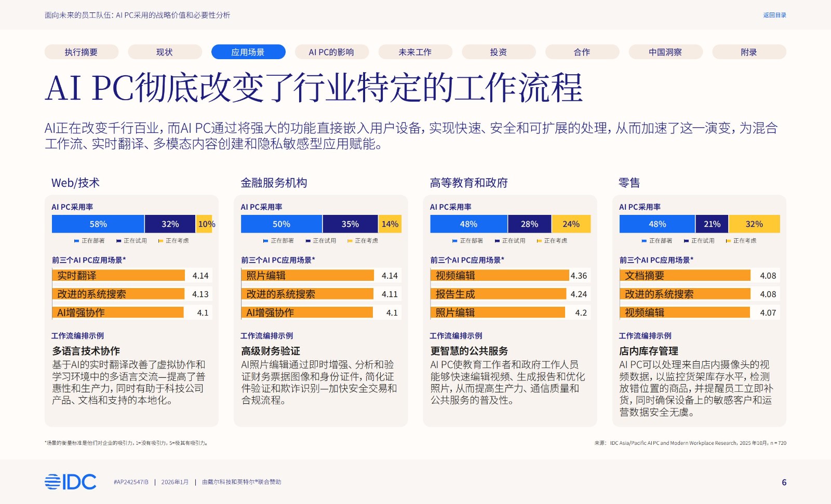Screen dimensions: 831x504
Task: Open the 执行摘要 tab
Action: (81, 52)
